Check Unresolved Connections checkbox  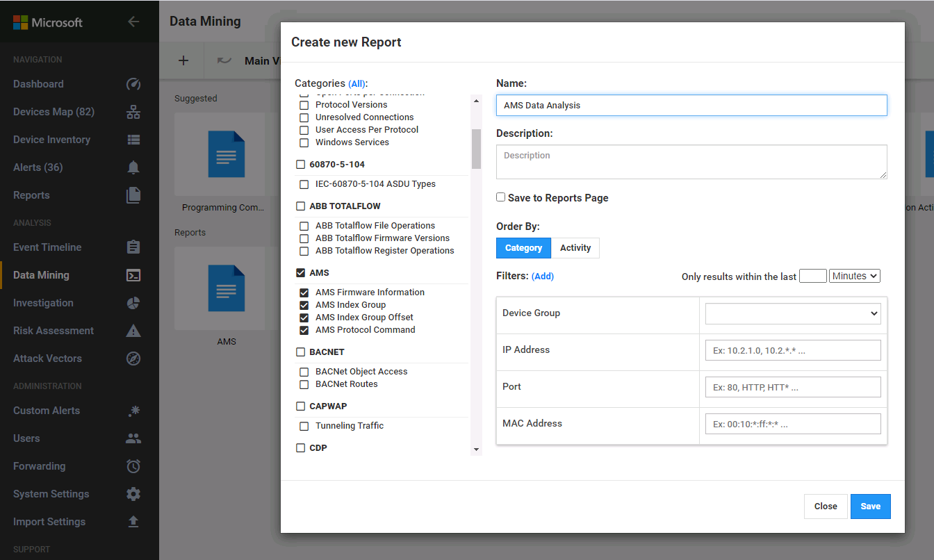pyautogui.click(x=304, y=117)
